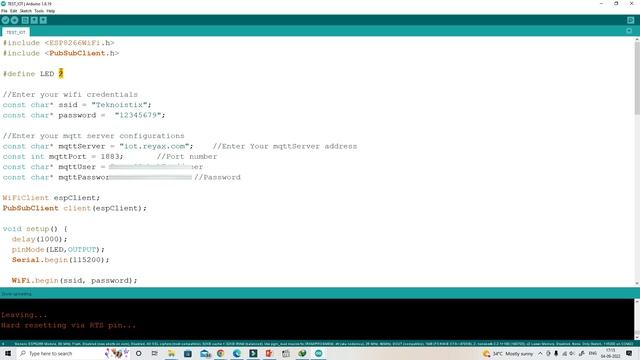Click the mqttPort value 1883
The height and width of the screenshot is (360, 640).
[110, 156]
